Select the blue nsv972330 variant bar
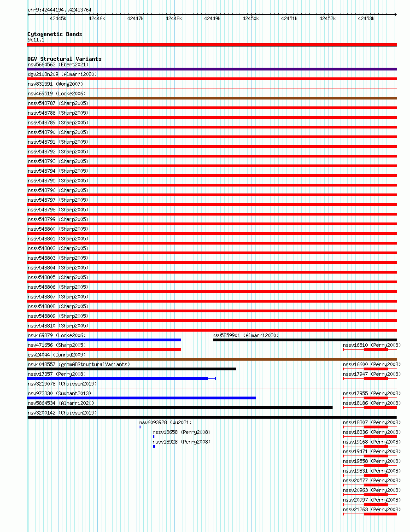Viewport: 410px width, 532px height. [142, 398]
